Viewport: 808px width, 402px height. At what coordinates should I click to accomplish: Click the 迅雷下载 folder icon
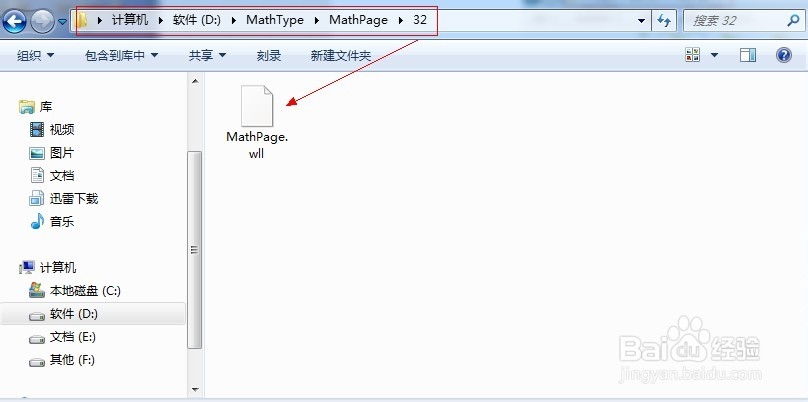click(37, 198)
